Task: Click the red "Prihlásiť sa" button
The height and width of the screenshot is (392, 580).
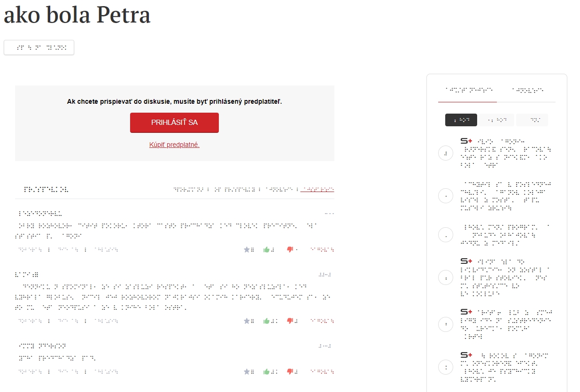Action: point(174,123)
